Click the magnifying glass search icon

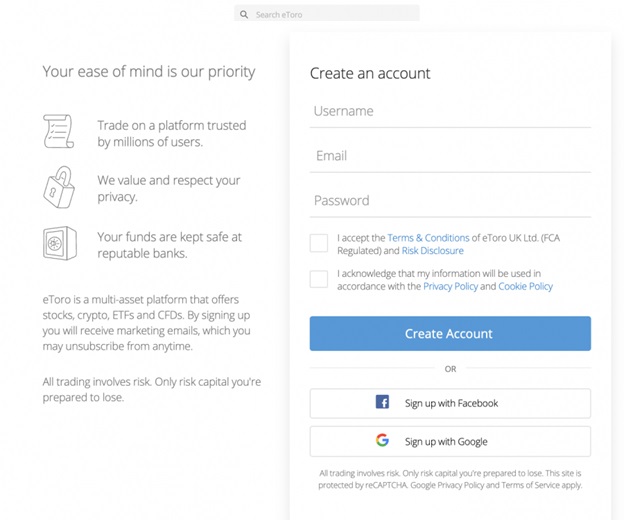[x=244, y=15]
